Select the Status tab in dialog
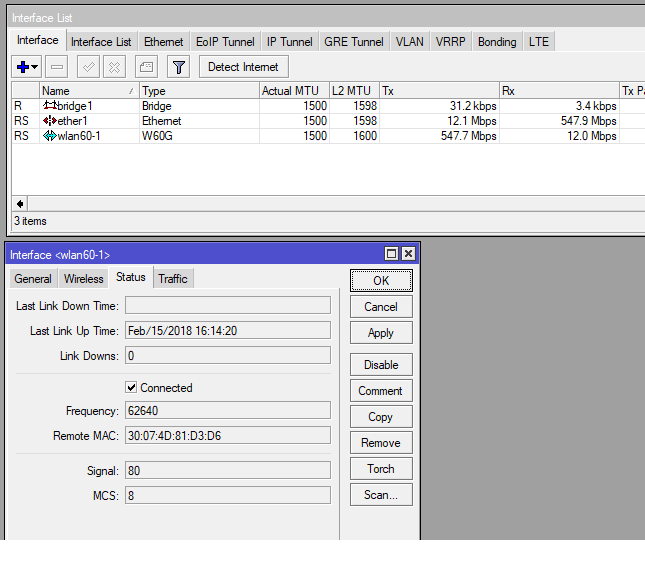 point(131,277)
